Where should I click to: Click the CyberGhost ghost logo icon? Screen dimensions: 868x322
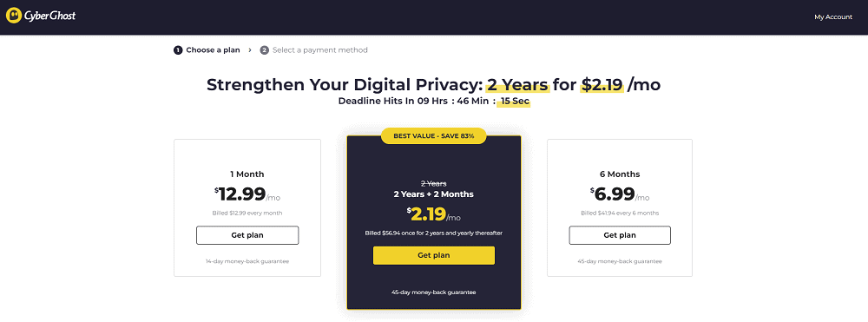(x=14, y=16)
